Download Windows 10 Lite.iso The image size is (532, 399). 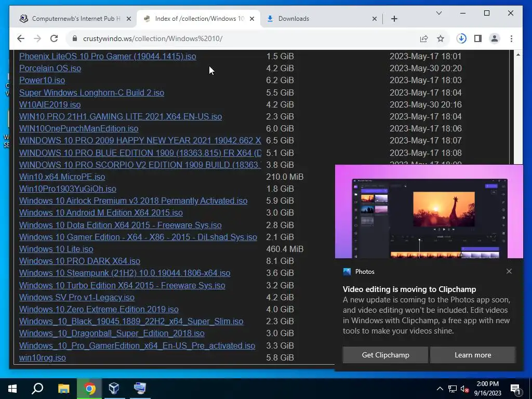point(56,249)
